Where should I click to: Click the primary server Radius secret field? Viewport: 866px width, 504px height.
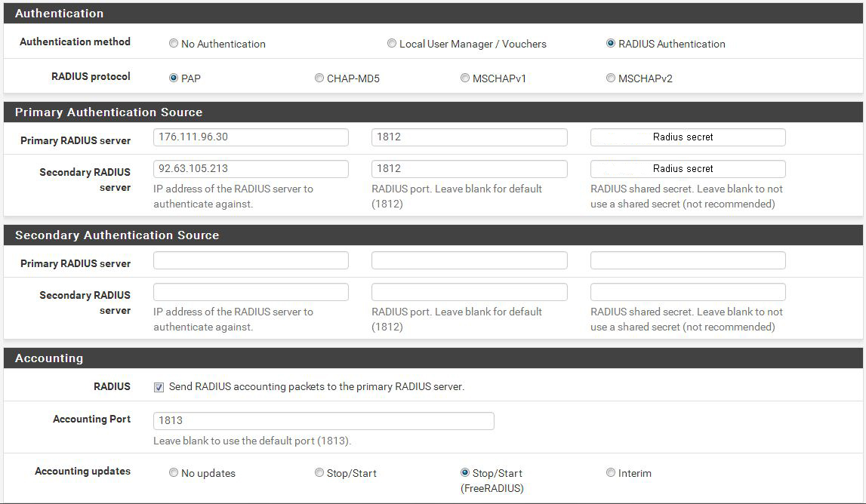click(687, 137)
